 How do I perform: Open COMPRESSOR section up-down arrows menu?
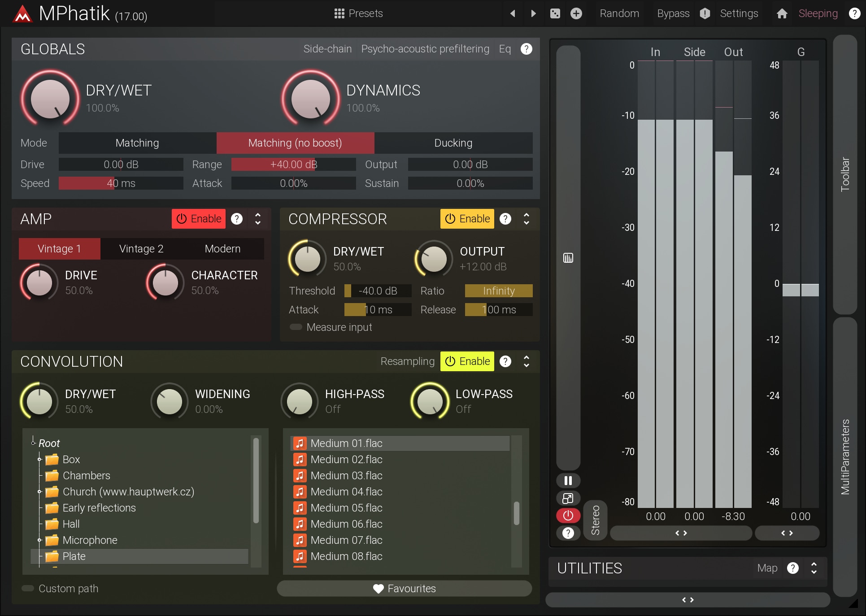tap(527, 219)
